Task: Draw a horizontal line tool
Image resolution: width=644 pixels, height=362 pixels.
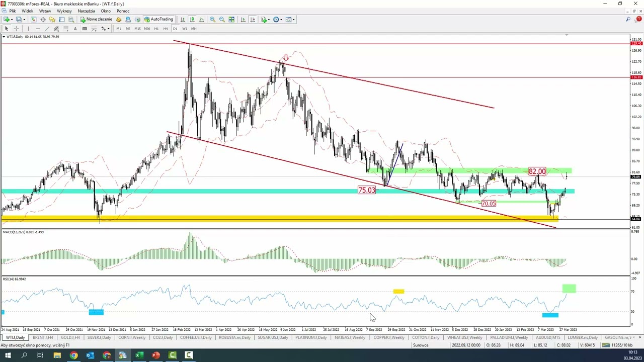Action: pos(38,29)
